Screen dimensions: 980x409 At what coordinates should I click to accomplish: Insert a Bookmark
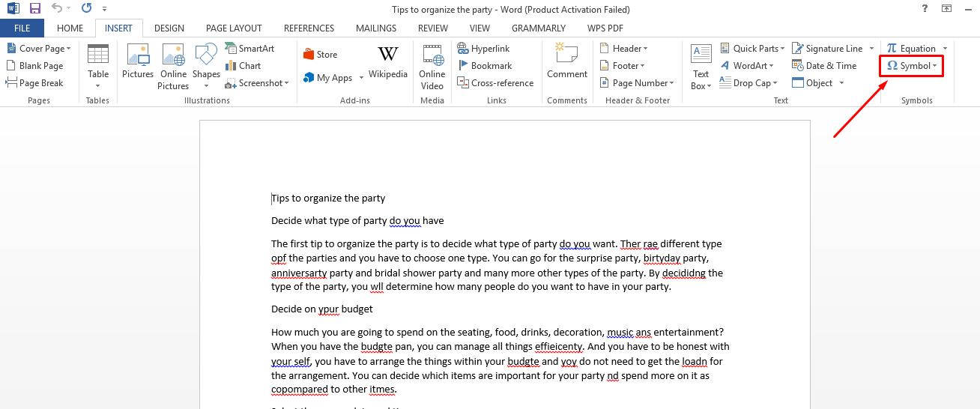(x=485, y=66)
